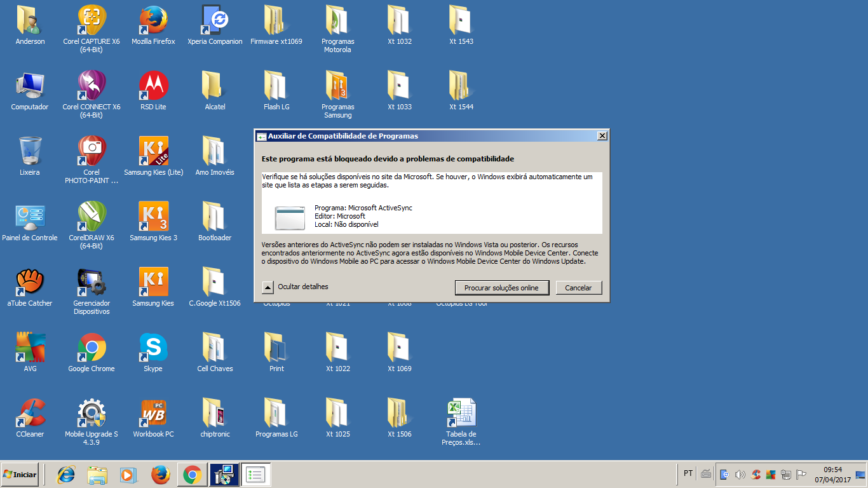
Task: Open chiptronic folder
Action: click(215, 418)
